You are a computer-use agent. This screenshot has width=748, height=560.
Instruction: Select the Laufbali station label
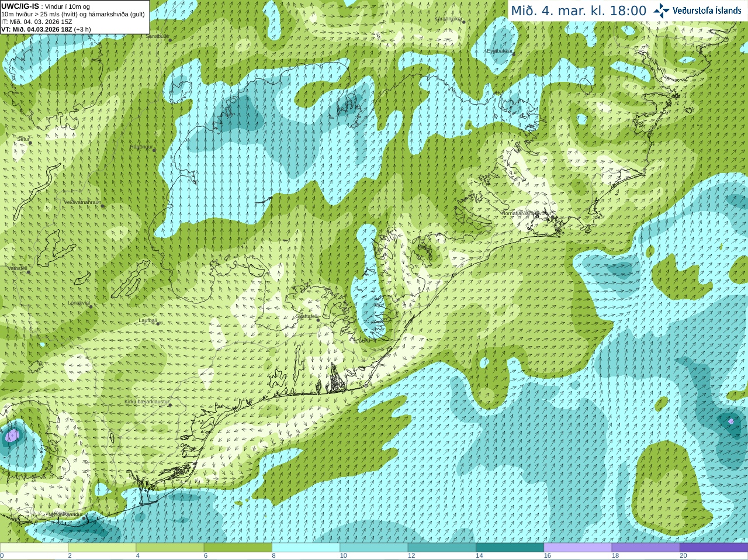pyautogui.click(x=148, y=320)
